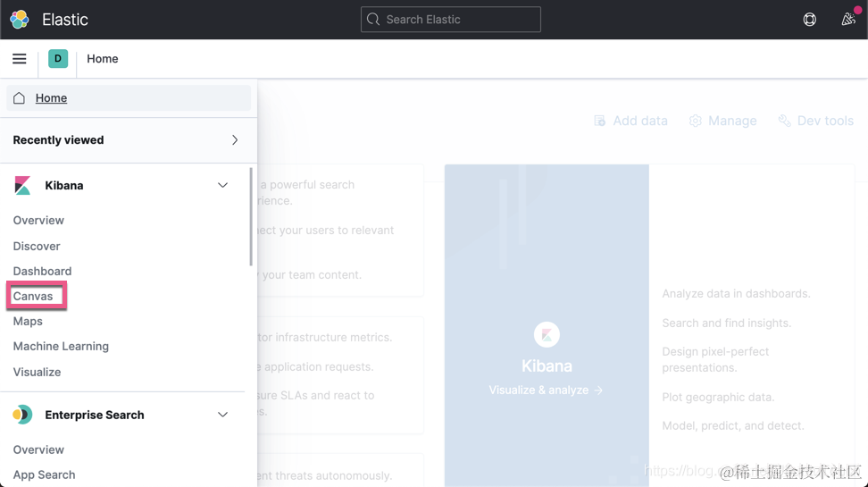Click the Add data link

click(x=640, y=121)
